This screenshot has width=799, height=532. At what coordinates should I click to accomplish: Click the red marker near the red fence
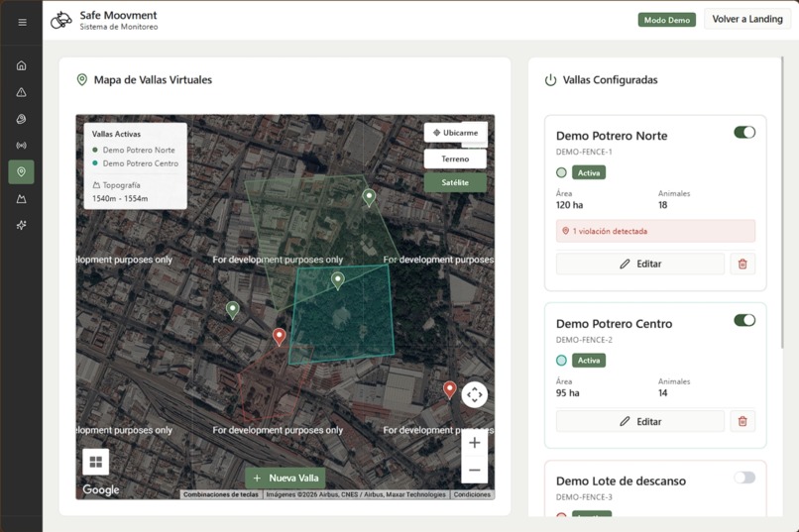click(279, 337)
